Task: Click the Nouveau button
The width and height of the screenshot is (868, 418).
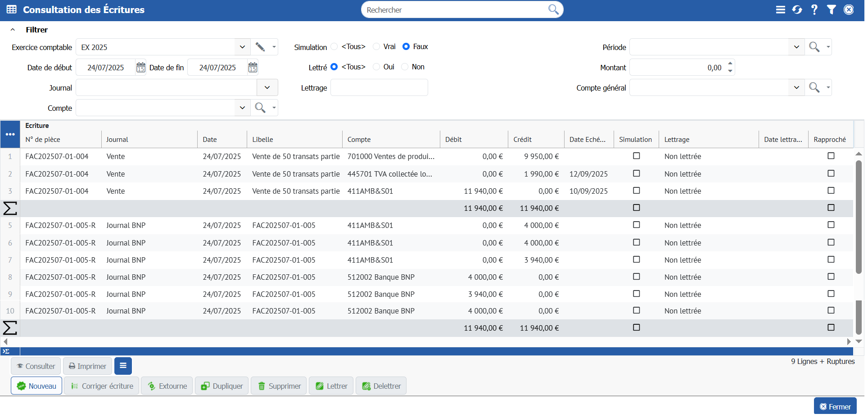Action: pyautogui.click(x=36, y=386)
